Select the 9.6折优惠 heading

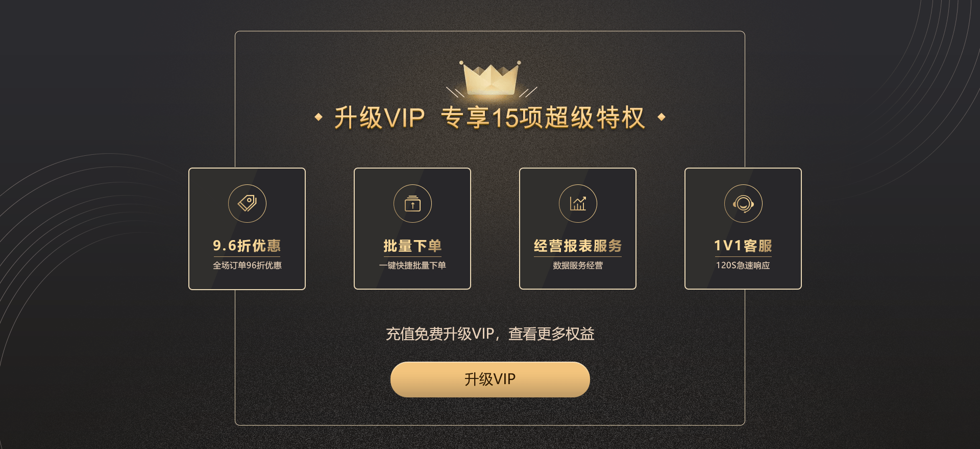[x=247, y=246]
